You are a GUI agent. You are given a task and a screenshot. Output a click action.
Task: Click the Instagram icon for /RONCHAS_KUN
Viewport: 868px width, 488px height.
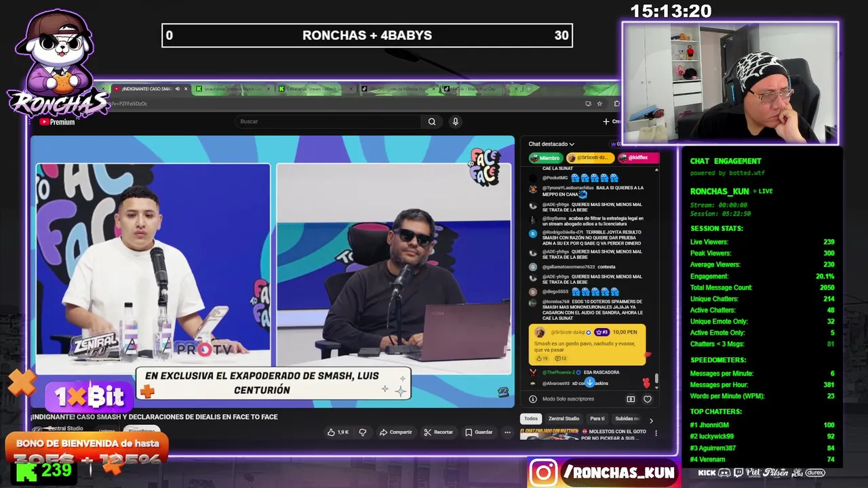543,472
